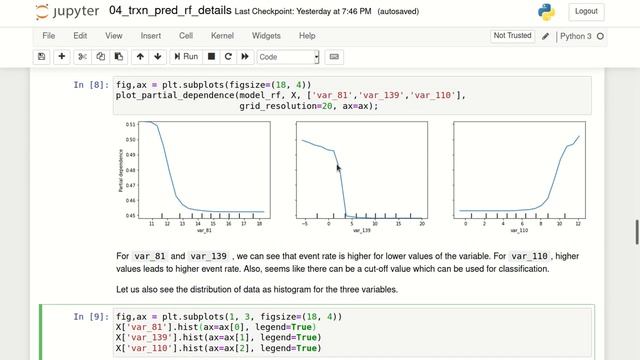Click the markdown text about event rate

(347, 262)
